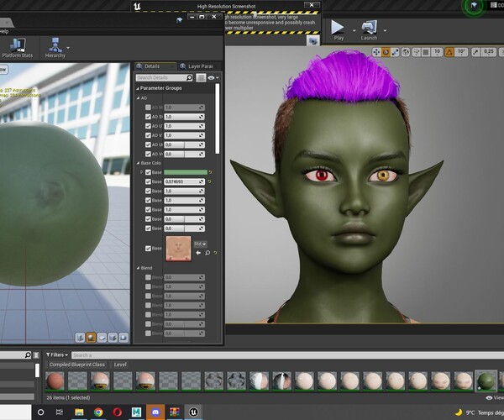Open the texture sampler type dropdown
Image resolution: width=504 pixels, height=420 pixels.
click(200, 244)
